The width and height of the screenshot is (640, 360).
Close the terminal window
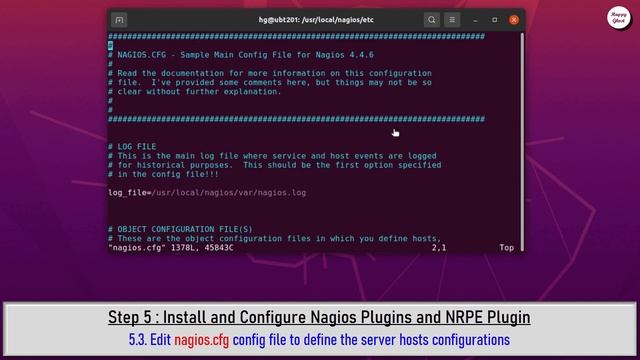(x=514, y=20)
